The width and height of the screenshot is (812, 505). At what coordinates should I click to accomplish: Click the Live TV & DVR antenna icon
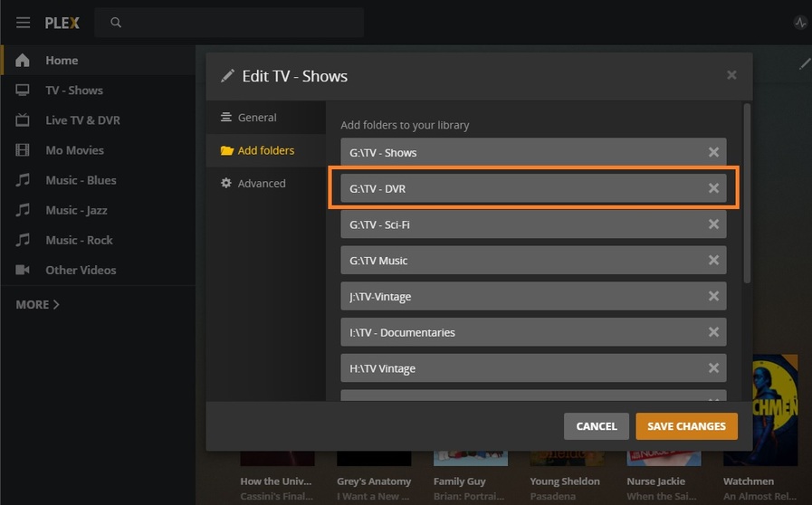23,120
